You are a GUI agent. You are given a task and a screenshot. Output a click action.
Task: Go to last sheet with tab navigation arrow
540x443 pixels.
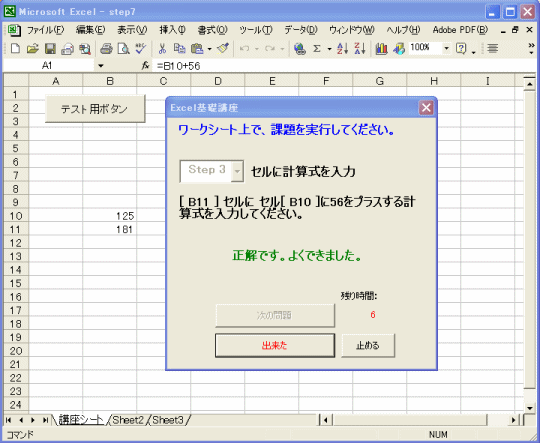[45, 420]
